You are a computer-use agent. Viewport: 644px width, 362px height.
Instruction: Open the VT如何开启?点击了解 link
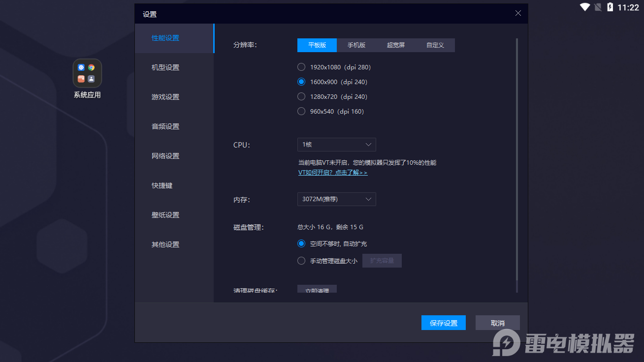tap(333, 173)
